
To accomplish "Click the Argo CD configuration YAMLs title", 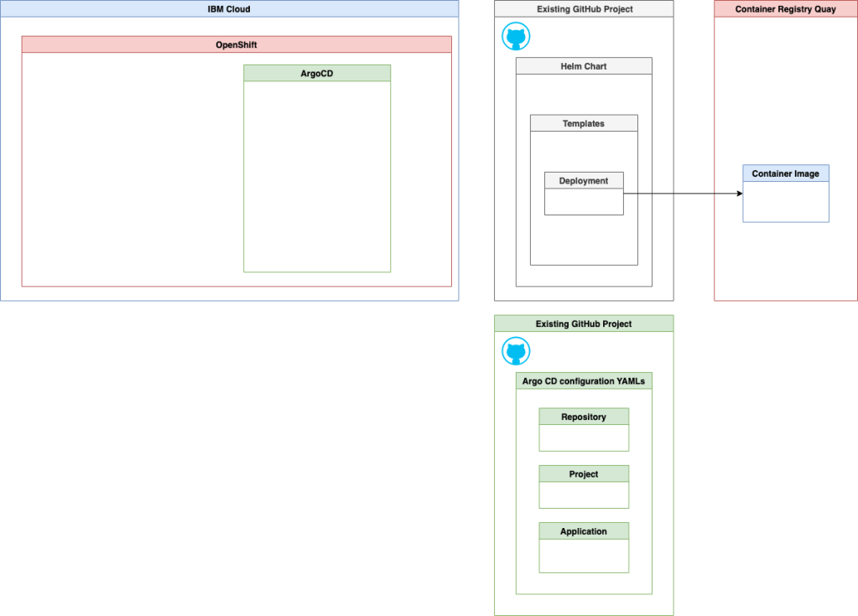I will click(584, 380).
